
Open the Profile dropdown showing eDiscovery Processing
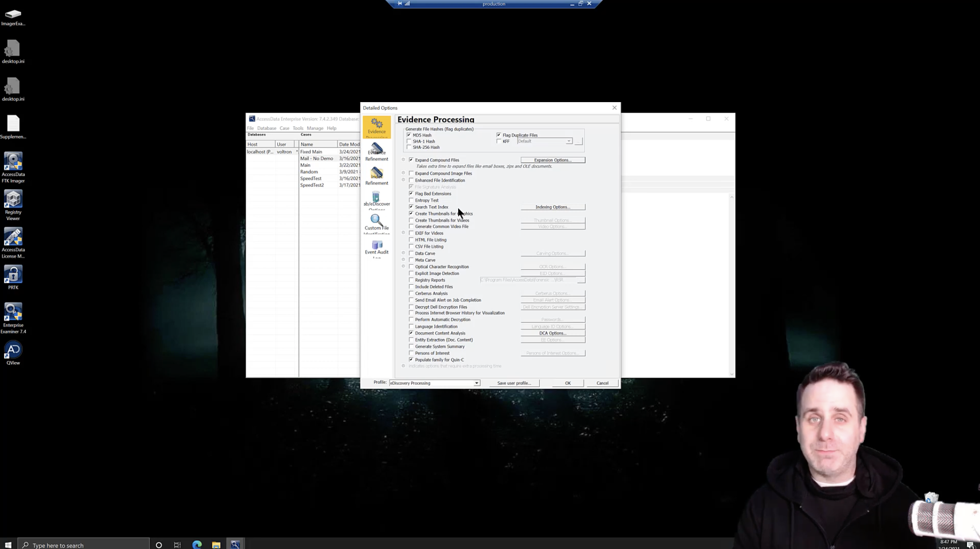click(x=477, y=383)
